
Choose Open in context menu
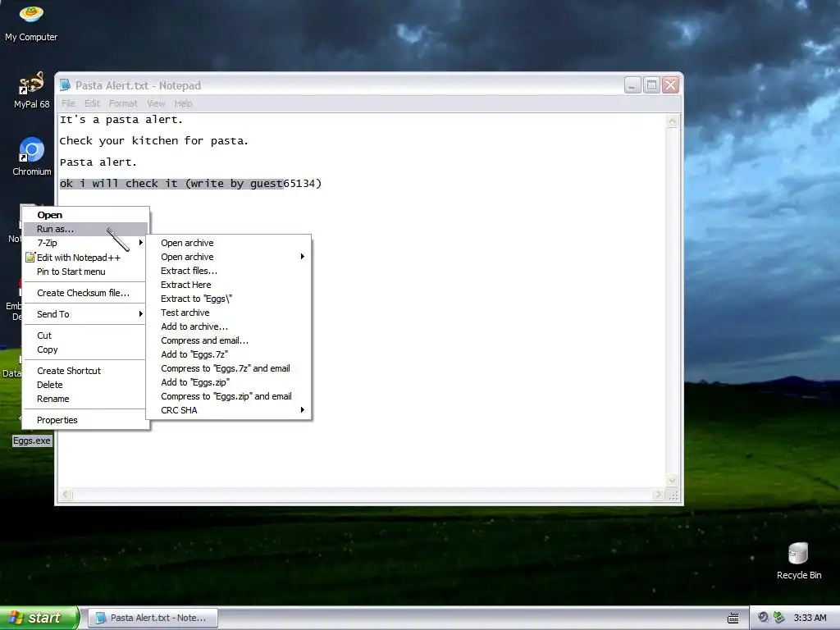click(85, 215)
